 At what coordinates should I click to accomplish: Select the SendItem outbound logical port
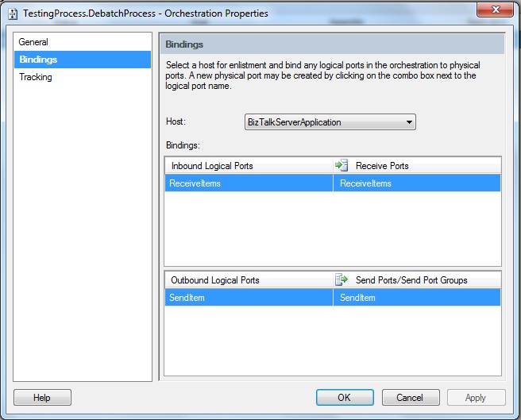(249, 298)
